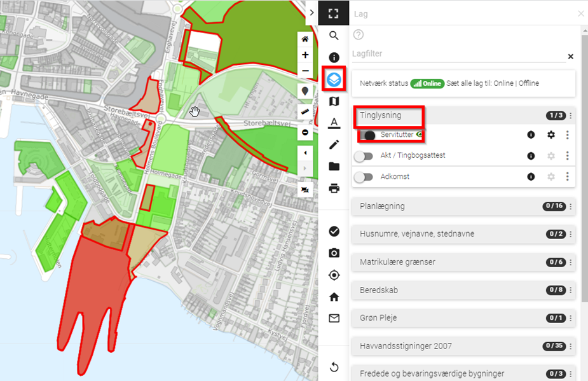Click the fullscreen icon at top
Viewport: 588px width, 381px height.
[334, 13]
